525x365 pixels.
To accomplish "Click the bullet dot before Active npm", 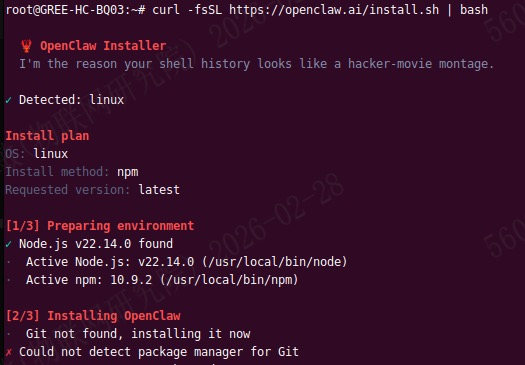I will pyautogui.click(x=9, y=280).
